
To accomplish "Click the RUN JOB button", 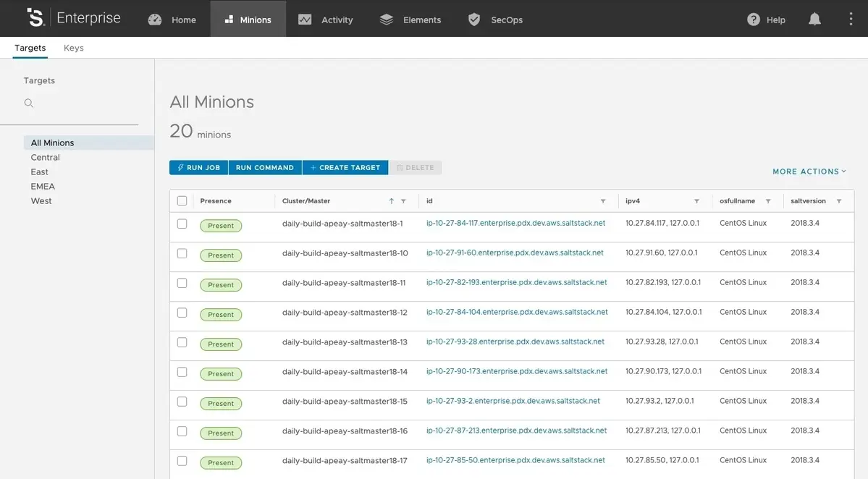I will 199,168.
